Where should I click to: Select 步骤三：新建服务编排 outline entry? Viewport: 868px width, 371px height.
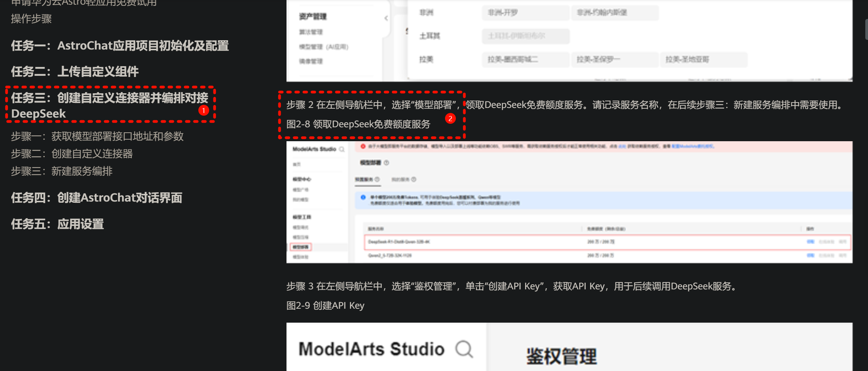[x=61, y=171]
